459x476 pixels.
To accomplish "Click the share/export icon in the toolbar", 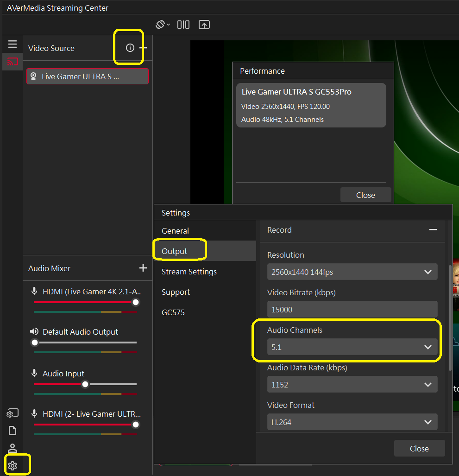I will [204, 25].
